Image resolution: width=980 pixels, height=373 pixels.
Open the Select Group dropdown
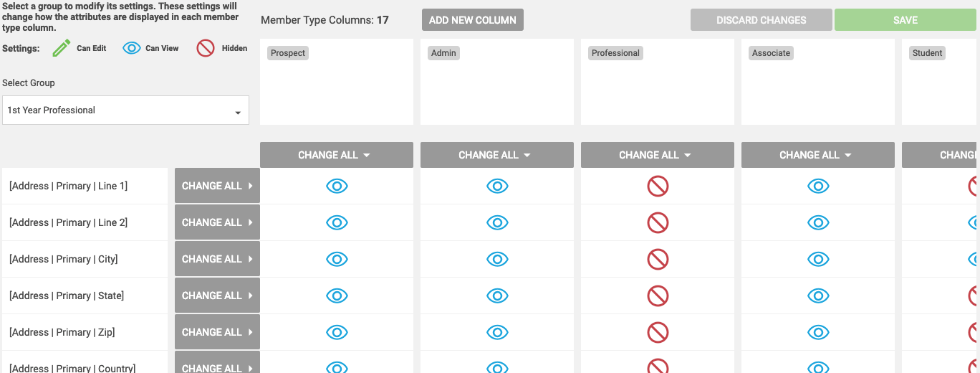pos(125,110)
